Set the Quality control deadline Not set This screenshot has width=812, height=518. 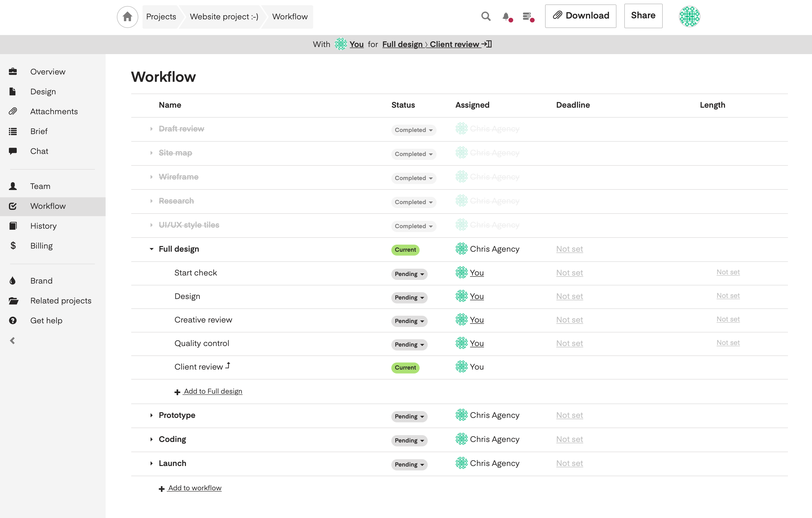569,343
